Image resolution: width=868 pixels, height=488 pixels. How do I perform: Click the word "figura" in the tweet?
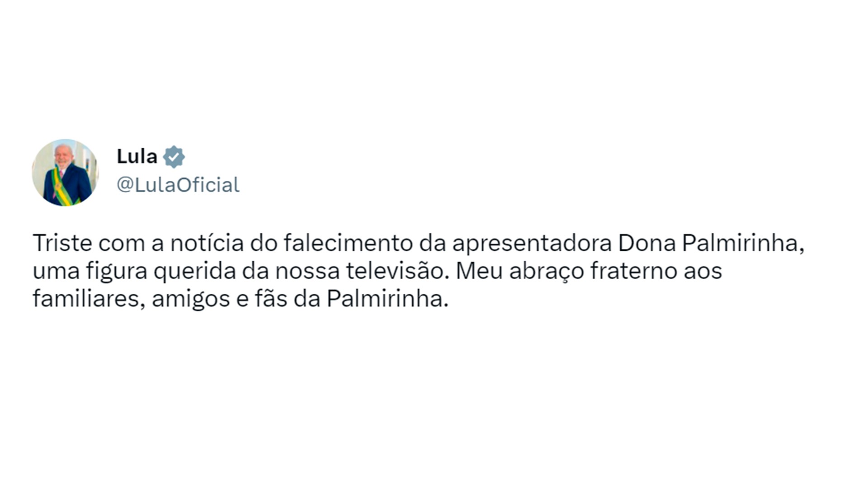(117, 271)
